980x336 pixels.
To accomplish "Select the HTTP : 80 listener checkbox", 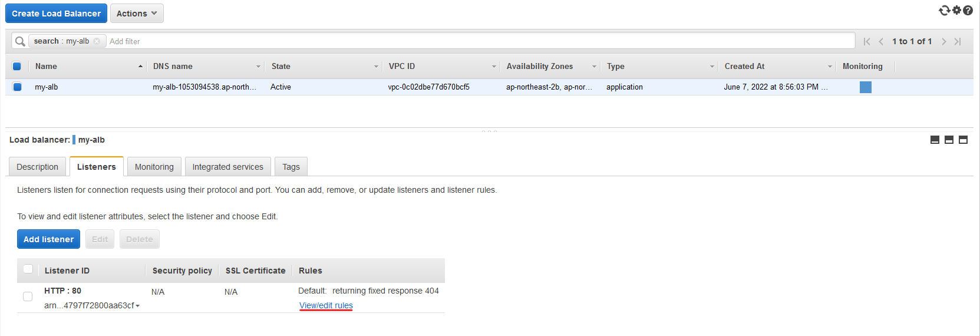I will (28, 297).
